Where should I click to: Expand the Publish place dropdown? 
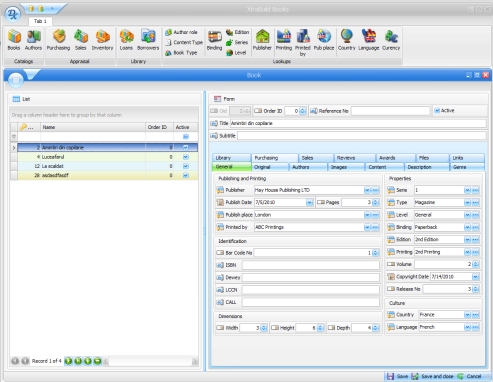[x=367, y=215]
